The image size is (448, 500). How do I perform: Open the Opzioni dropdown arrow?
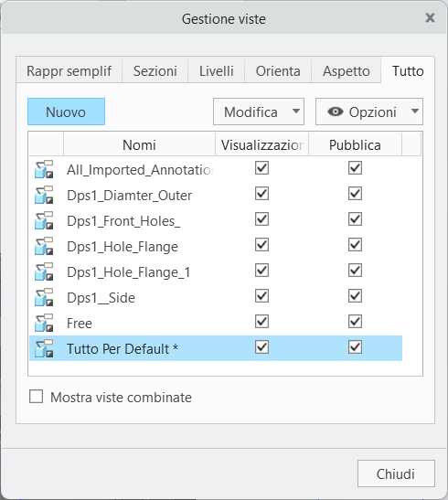[414, 111]
